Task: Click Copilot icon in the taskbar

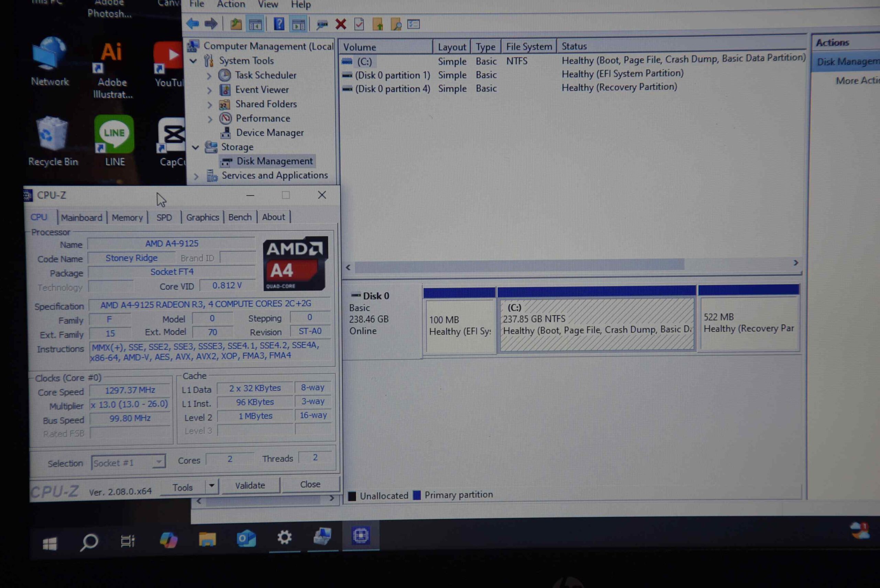Action: coord(168,540)
